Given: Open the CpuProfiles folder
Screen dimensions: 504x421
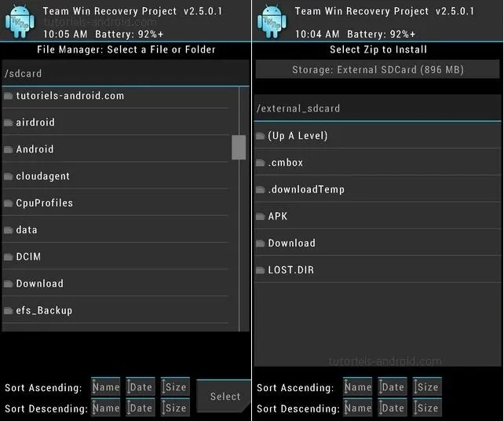Looking at the screenshot, I should pos(115,203).
